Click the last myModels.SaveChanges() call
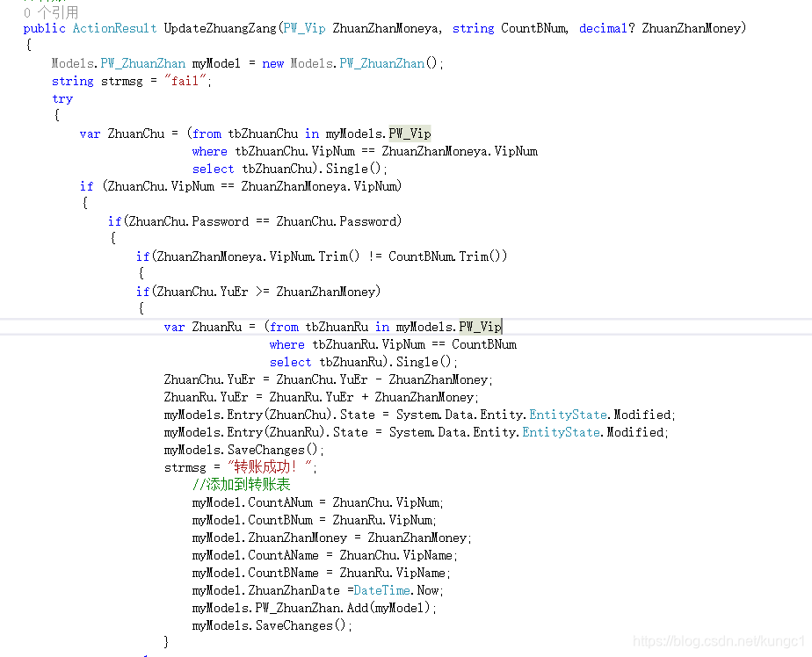The width and height of the screenshot is (812, 657). [272, 625]
